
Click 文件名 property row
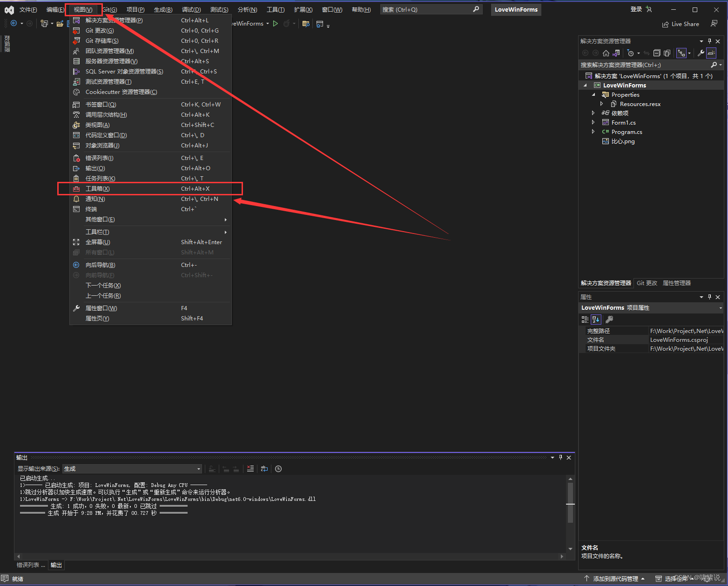tap(654, 340)
